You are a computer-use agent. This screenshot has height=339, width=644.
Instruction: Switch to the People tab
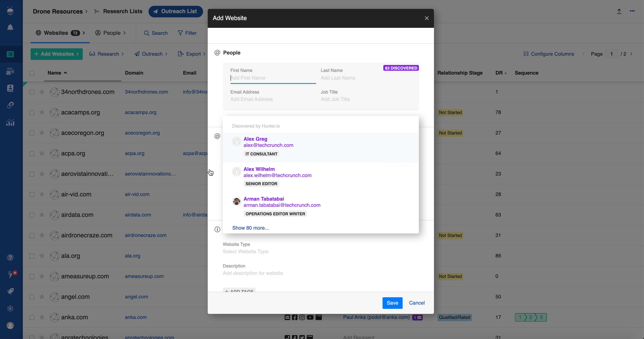[110, 33]
